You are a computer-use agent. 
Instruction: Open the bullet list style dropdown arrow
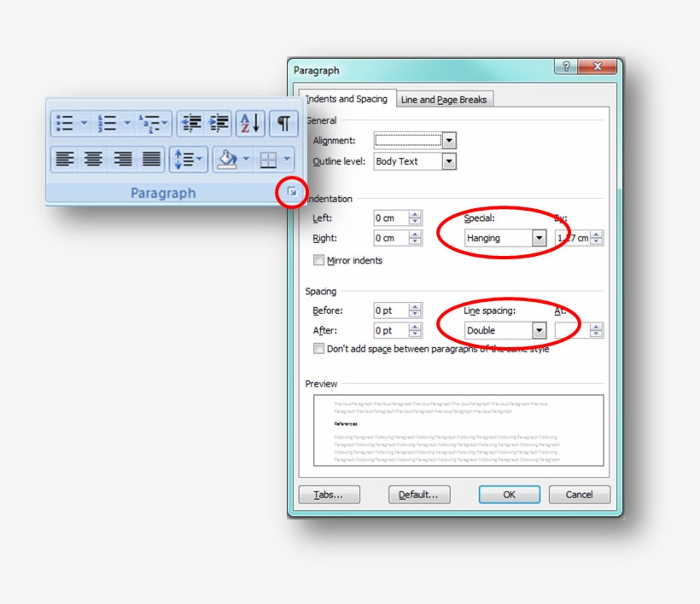pyautogui.click(x=84, y=123)
